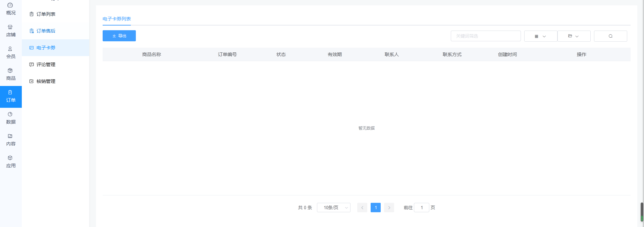This screenshot has height=227, width=644.
Task: Open the 数据 data section
Action: 11,118
